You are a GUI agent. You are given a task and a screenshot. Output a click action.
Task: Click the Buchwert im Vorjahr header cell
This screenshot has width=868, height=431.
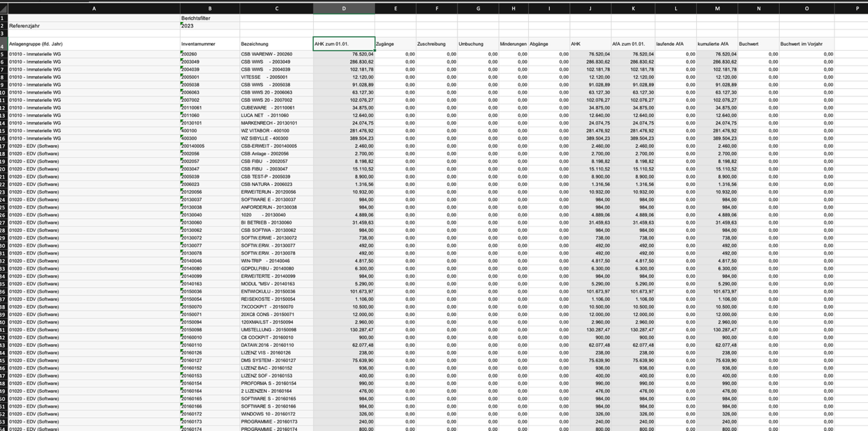click(806, 44)
